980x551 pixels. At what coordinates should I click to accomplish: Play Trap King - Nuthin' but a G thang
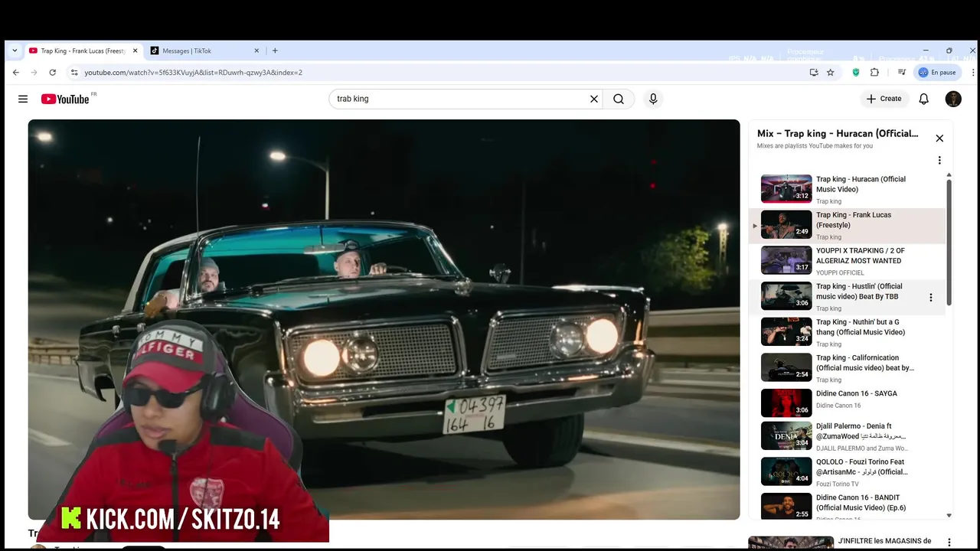pyautogui.click(x=847, y=332)
